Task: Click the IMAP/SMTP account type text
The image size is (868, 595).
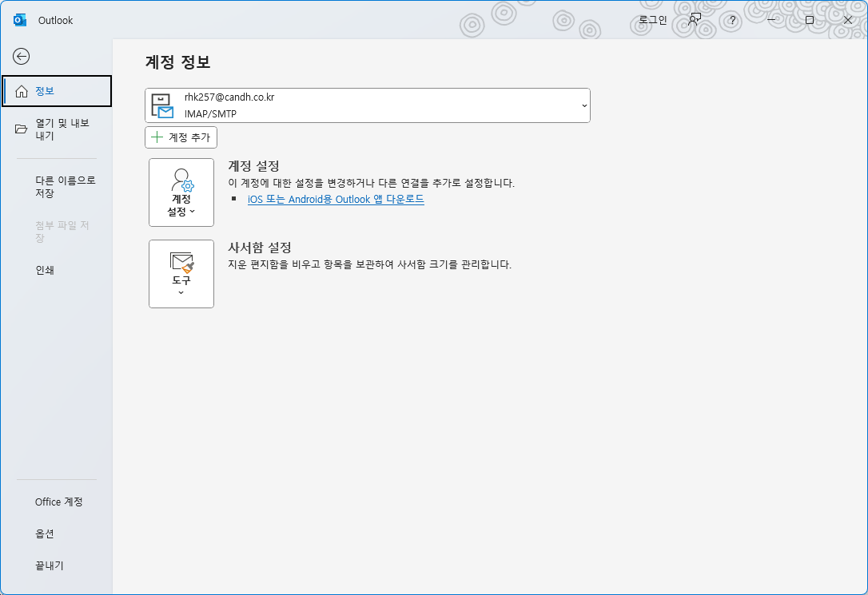Action: pyautogui.click(x=210, y=114)
